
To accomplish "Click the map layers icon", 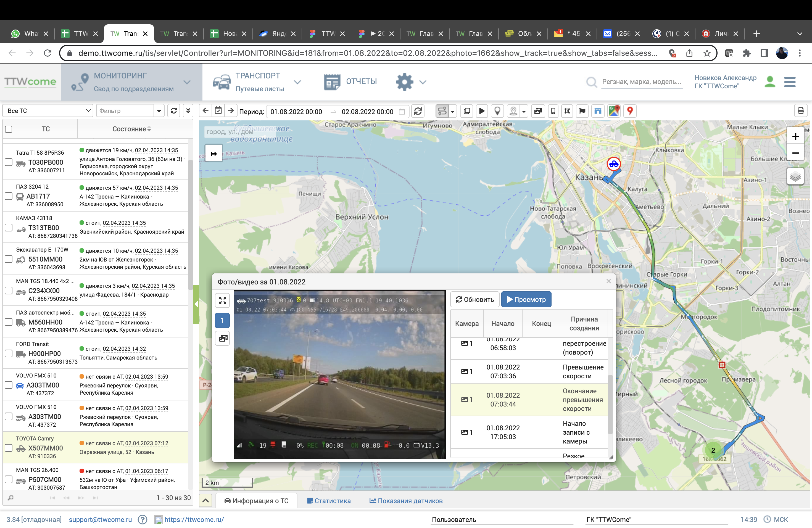I will coord(795,177).
